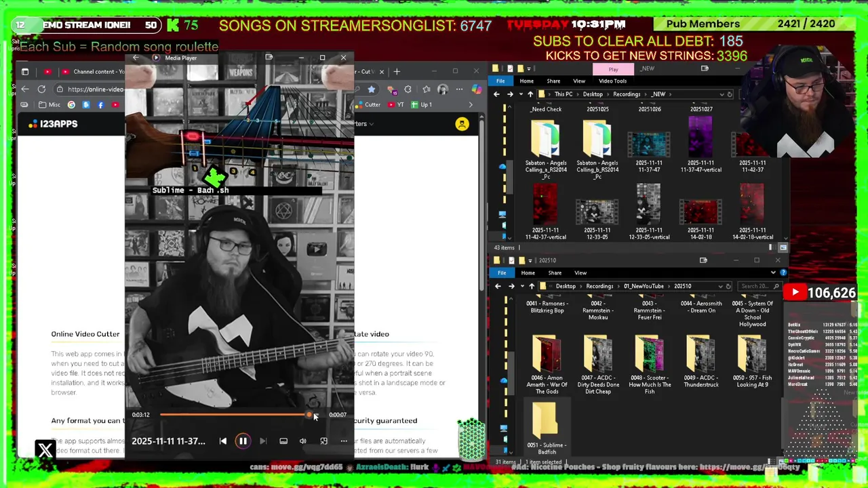868x488 pixels.
Task: Open the Copilot icon in the browser
Action: [477, 89]
